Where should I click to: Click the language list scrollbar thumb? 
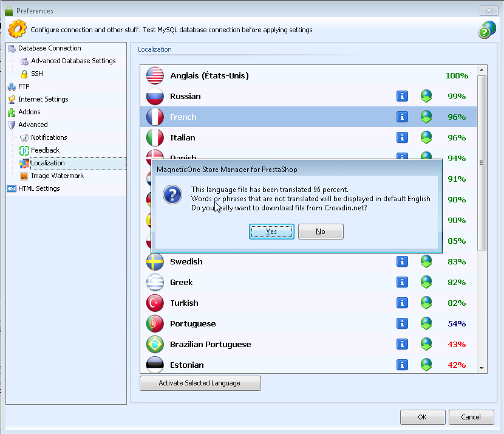pos(482,163)
